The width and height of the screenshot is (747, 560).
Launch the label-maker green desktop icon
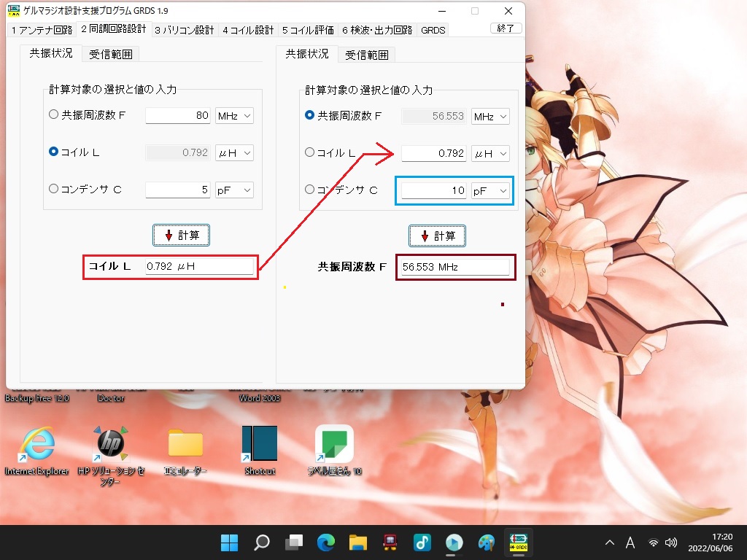[334, 451]
